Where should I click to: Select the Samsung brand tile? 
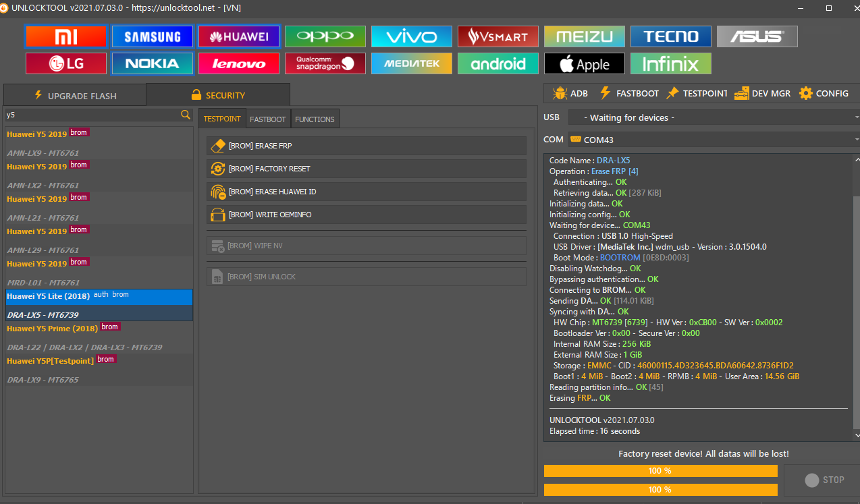coord(153,36)
